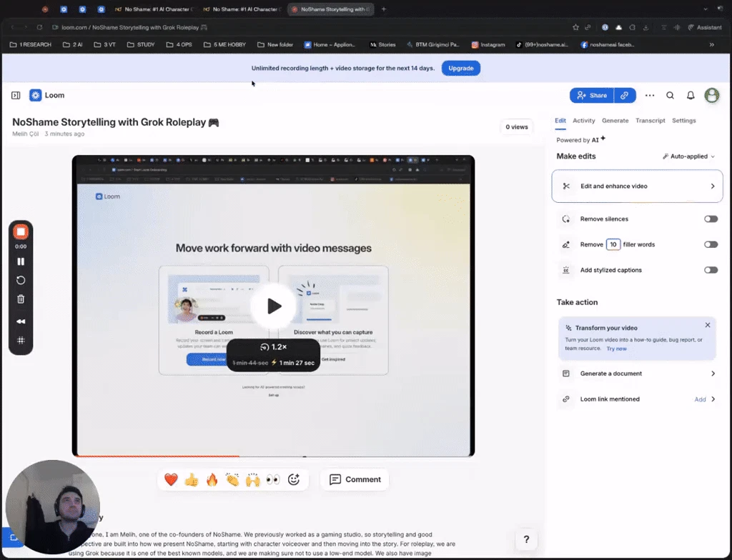
Task: Open notifications bell
Action: coord(691,95)
